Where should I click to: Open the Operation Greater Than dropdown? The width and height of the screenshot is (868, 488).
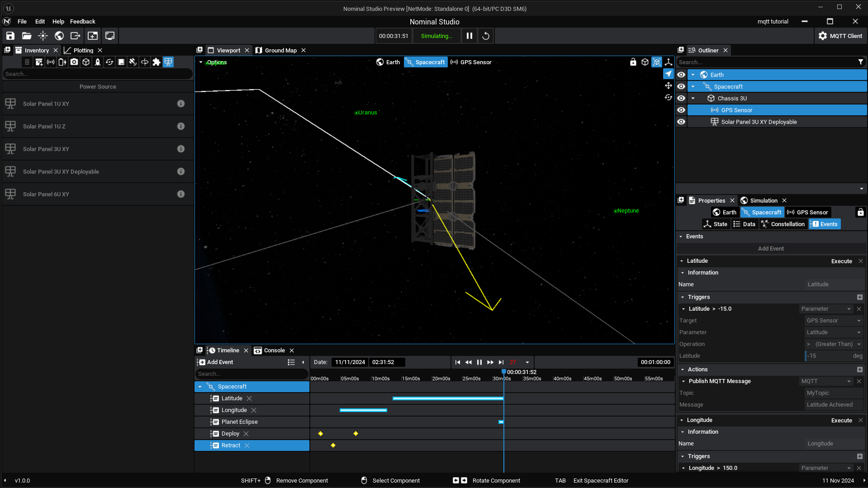(x=834, y=344)
